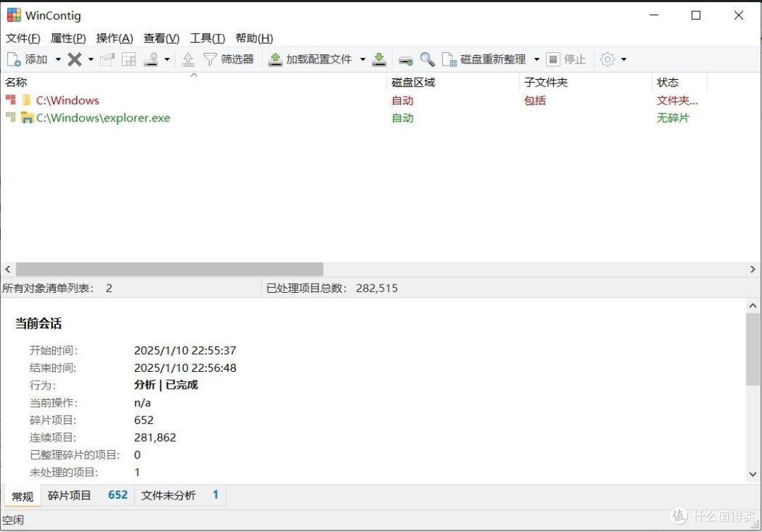Open the 文件(F) menu
Screen dimensions: 762x532
pyautogui.click(x=23, y=38)
